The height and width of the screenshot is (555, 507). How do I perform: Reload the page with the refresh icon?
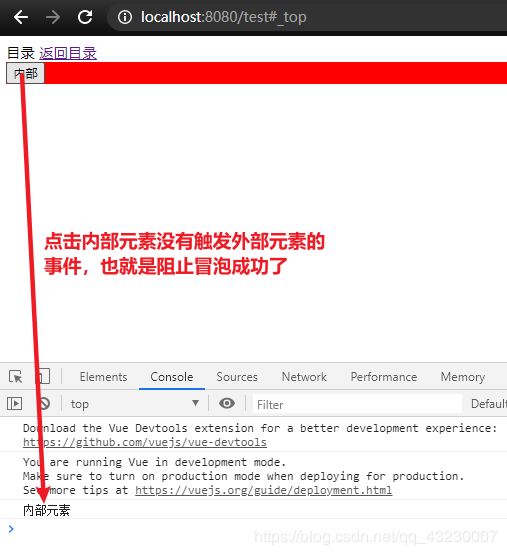(x=85, y=17)
